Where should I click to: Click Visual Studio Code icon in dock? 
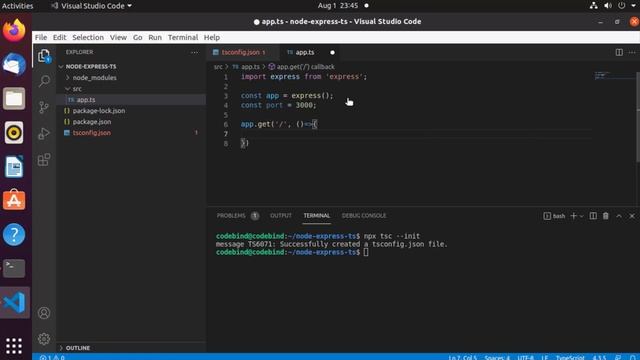tap(14, 302)
